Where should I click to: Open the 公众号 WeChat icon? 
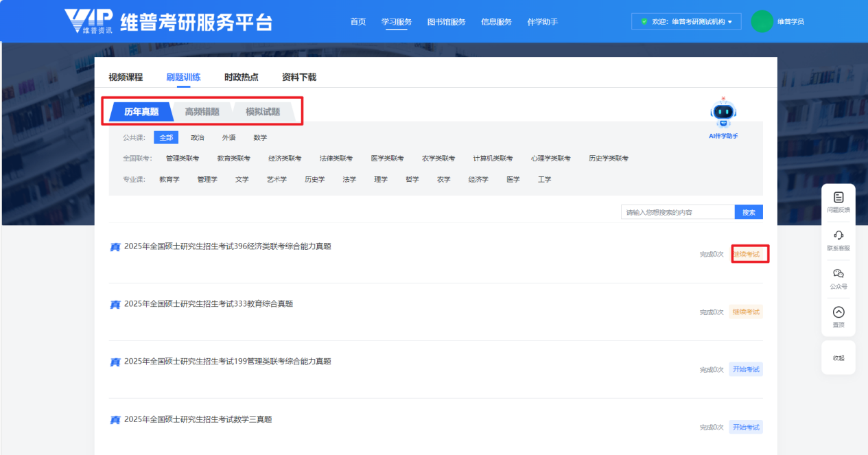(838, 274)
